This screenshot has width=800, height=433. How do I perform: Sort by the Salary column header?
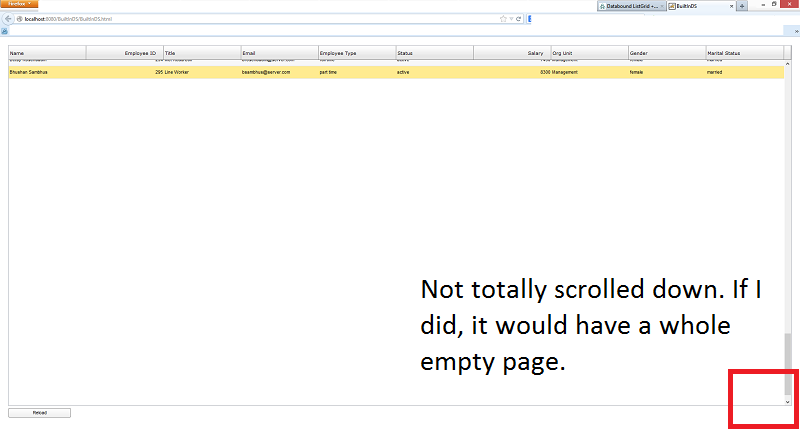(x=512, y=53)
